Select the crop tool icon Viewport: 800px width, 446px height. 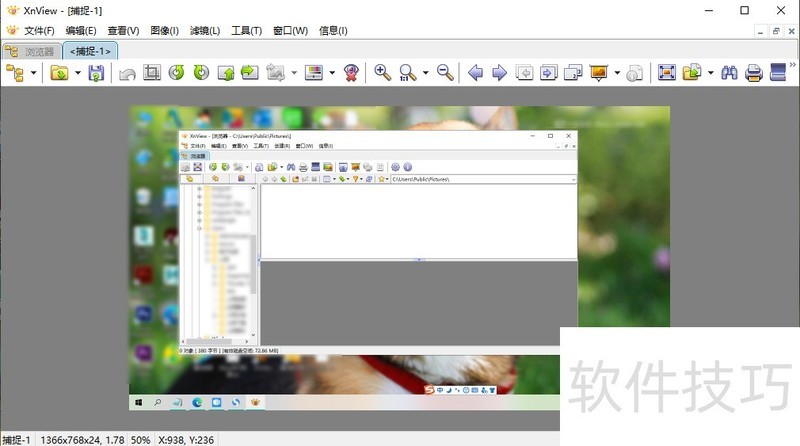pyautogui.click(x=152, y=72)
